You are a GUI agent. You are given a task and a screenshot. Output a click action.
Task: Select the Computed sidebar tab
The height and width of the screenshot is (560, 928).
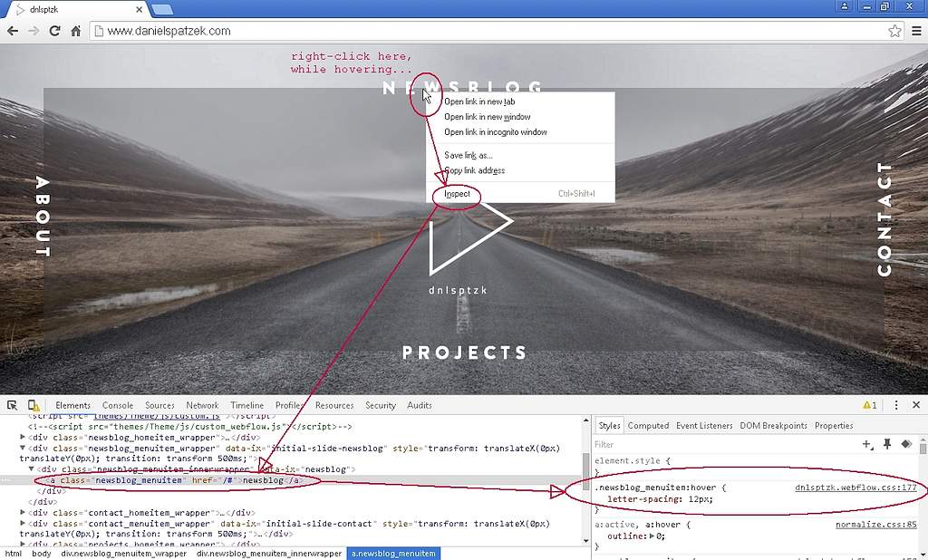coord(648,426)
